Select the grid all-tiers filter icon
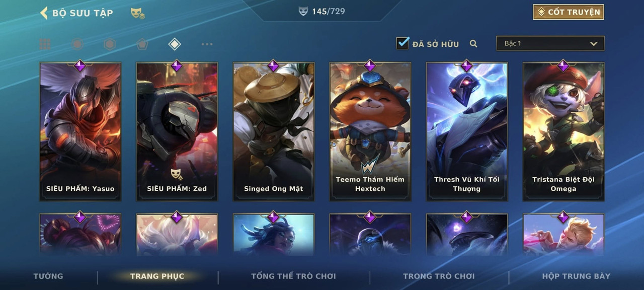This screenshot has width=644, height=290. tap(45, 44)
